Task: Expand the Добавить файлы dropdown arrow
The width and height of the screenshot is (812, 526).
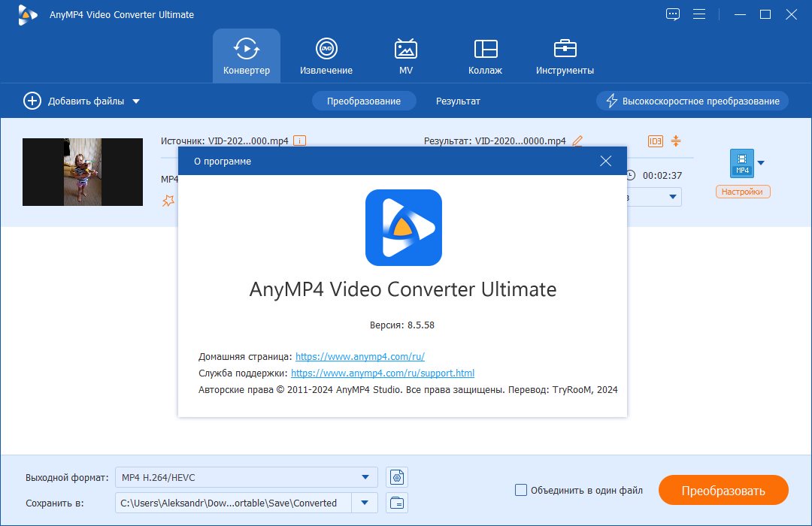Action: pyautogui.click(x=136, y=101)
